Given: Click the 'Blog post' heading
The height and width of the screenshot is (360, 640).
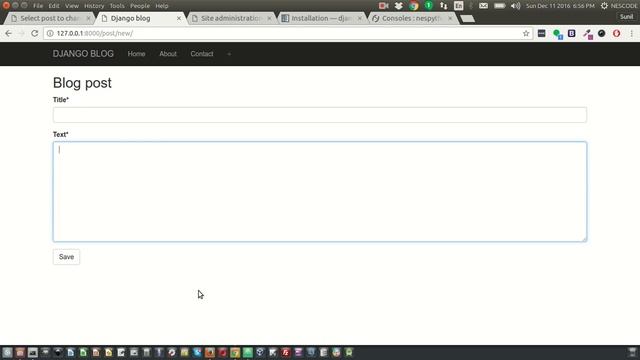Looking at the screenshot, I should 82,83.
